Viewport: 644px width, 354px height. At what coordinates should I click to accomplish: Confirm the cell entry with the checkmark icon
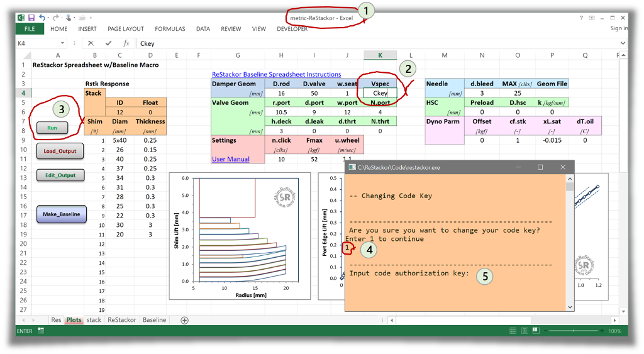(x=108, y=43)
